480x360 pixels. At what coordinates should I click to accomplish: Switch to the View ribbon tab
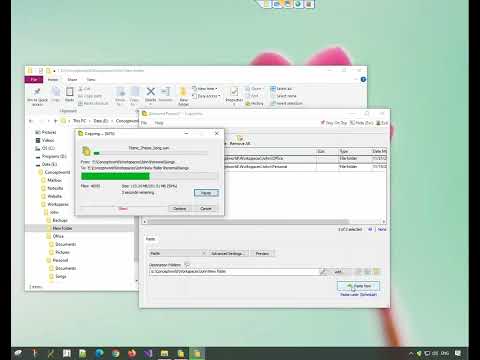(91, 79)
